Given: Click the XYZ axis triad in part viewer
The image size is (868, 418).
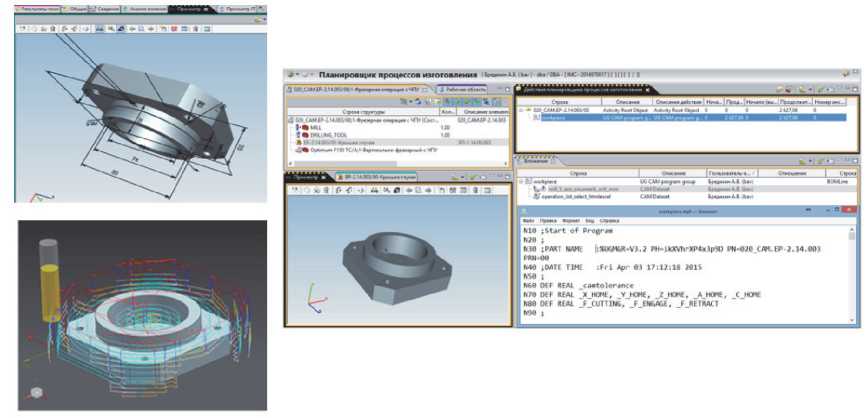Looking at the screenshot, I should pyautogui.click(x=316, y=295).
